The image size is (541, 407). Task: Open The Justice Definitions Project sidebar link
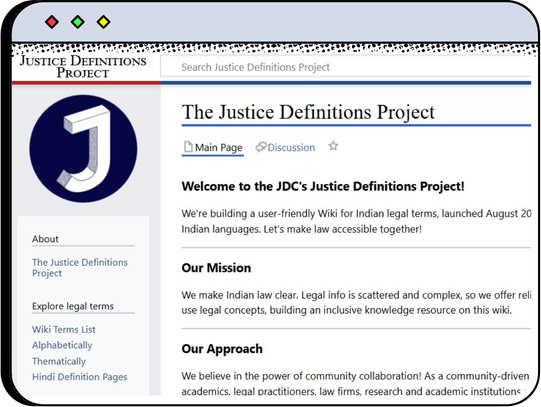point(80,268)
